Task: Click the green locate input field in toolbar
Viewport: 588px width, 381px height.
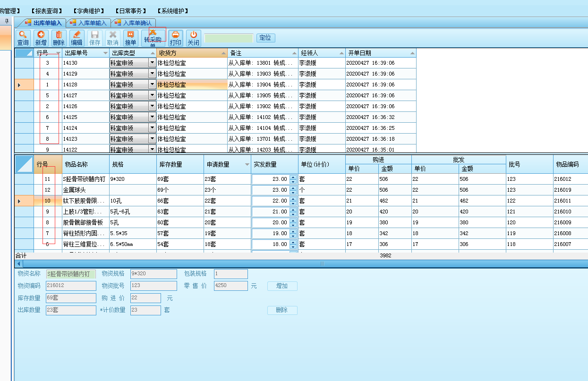Action: click(229, 38)
